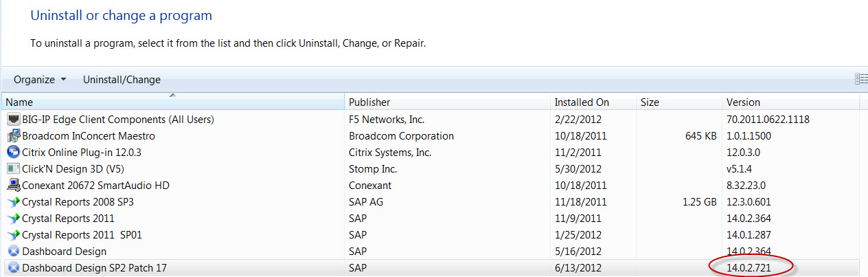The height and width of the screenshot is (277, 868).
Task: Click publisher Stomp Inc.
Action: 373,169
